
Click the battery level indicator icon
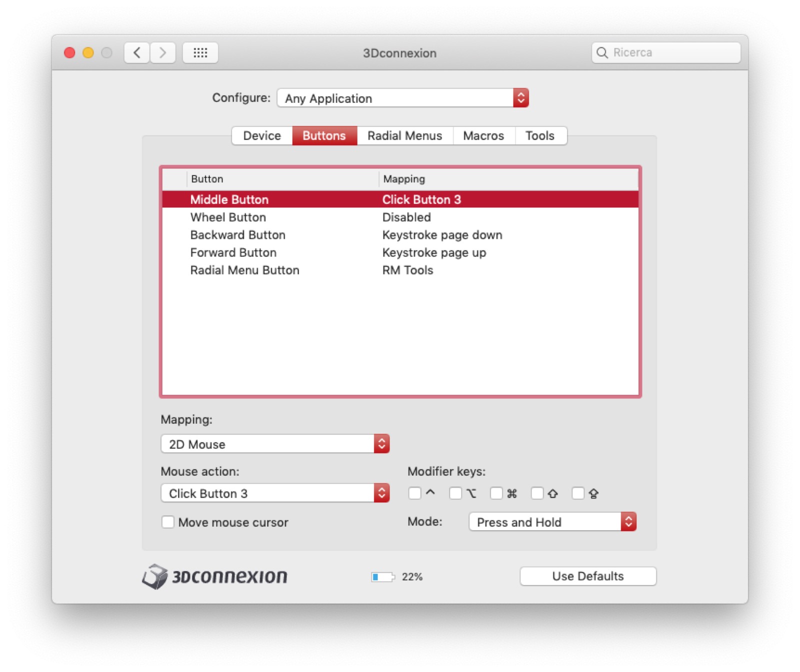(383, 577)
